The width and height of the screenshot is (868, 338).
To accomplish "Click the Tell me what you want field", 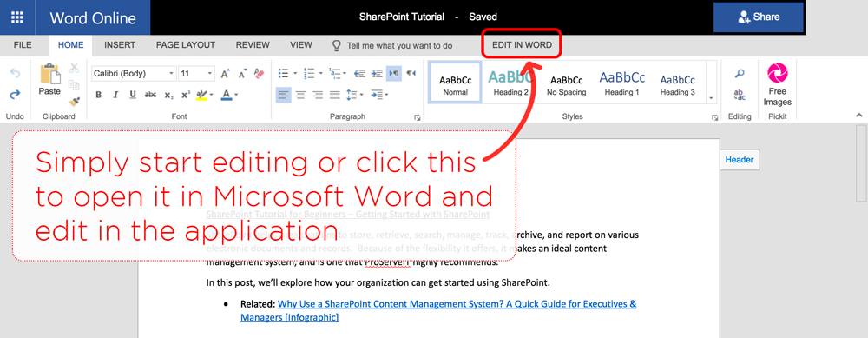I will [399, 45].
